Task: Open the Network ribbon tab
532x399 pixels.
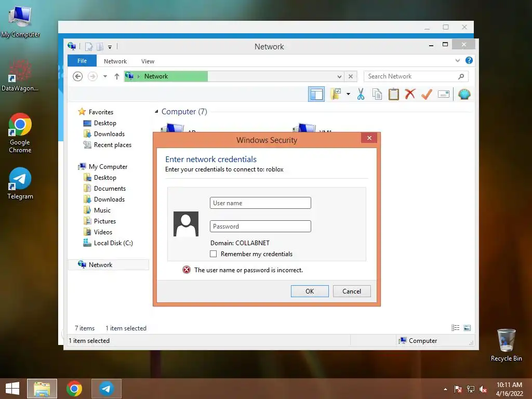Action: (x=115, y=61)
